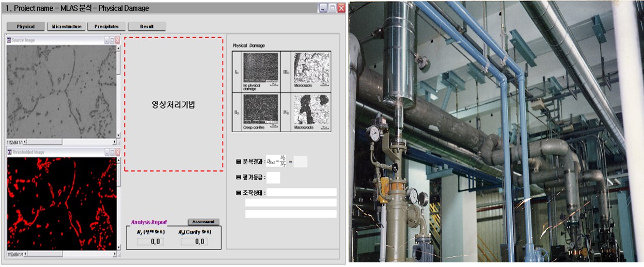The image size is (644, 267).
Task: Click the 영상처리기법 dashed placeholder panel
Action: click(174, 104)
